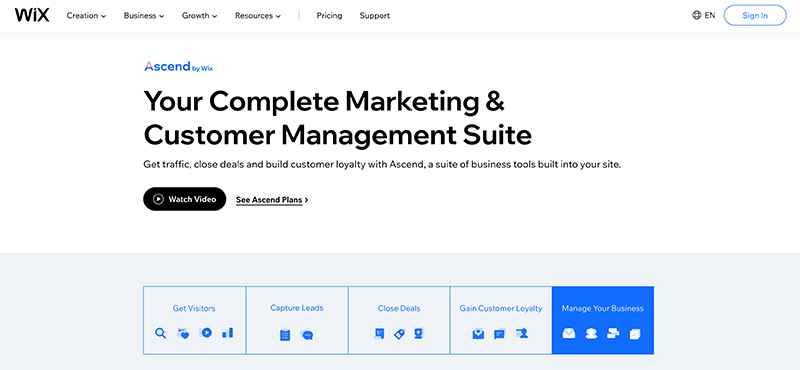Click the social heart icon in Get Visitors
The height and width of the screenshot is (370, 800).
pos(183,334)
